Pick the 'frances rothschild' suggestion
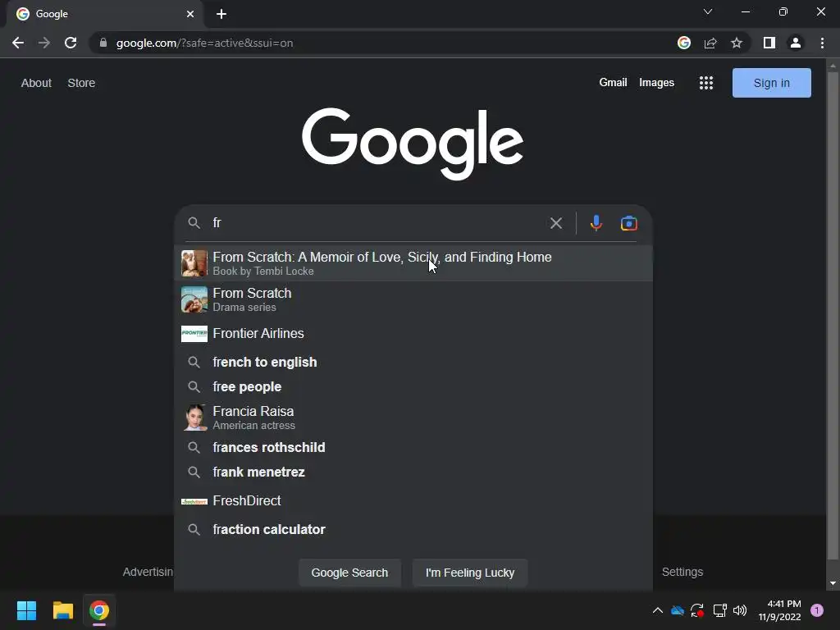The height and width of the screenshot is (630, 840). click(x=413, y=447)
